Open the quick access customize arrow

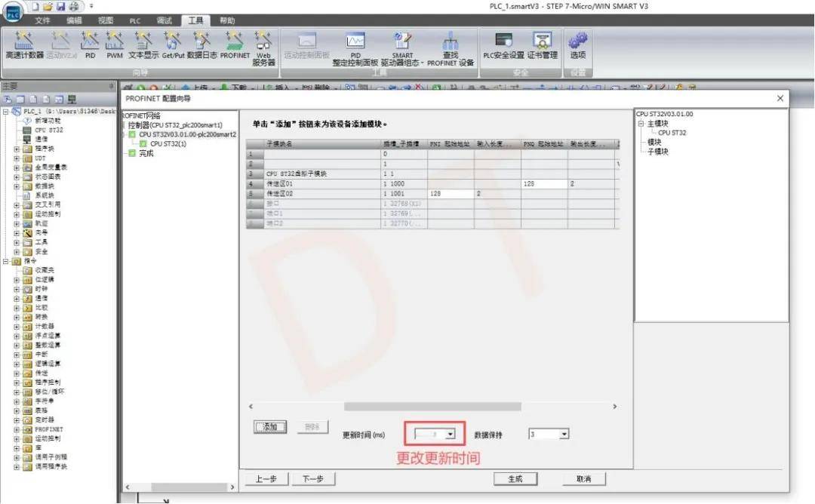[91, 7]
